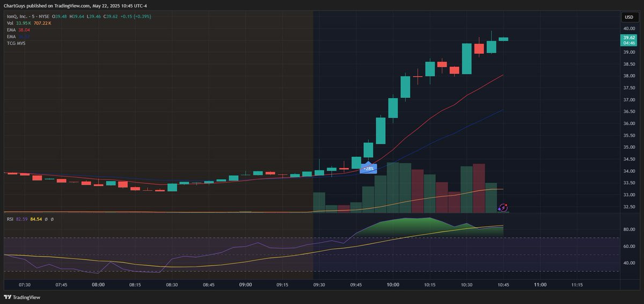Select the TCG MVS indicator legend
The height and width of the screenshot is (304, 644).
(16, 42)
